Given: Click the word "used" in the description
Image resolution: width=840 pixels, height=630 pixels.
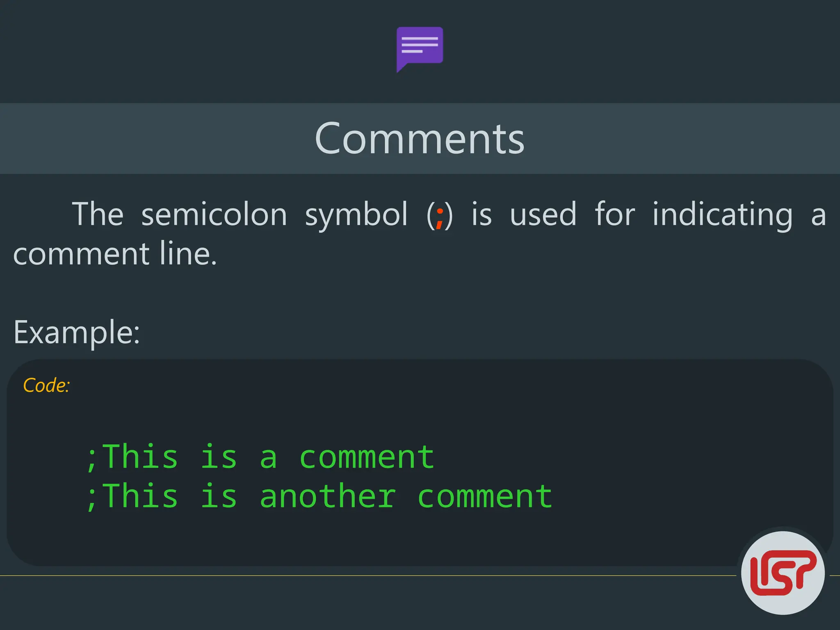Looking at the screenshot, I should click(x=543, y=215).
